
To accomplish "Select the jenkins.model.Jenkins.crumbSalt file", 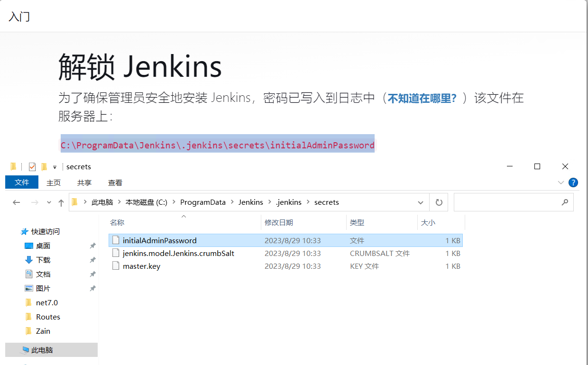I will point(285,253).
